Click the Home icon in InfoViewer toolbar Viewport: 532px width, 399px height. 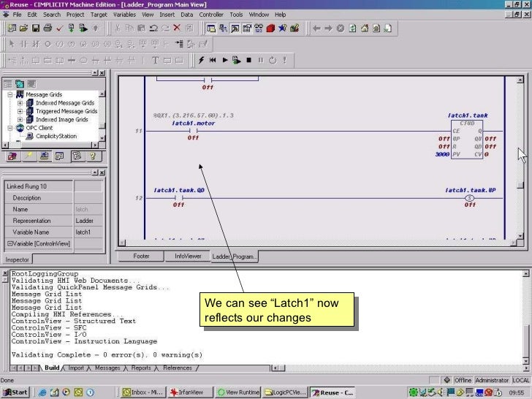tap(365, 28)
